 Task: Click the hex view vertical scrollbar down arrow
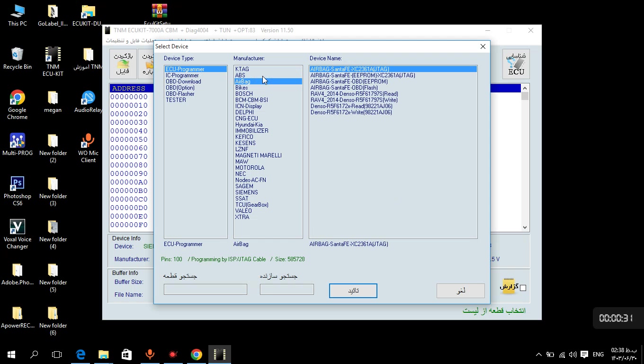tap(525, 227)
